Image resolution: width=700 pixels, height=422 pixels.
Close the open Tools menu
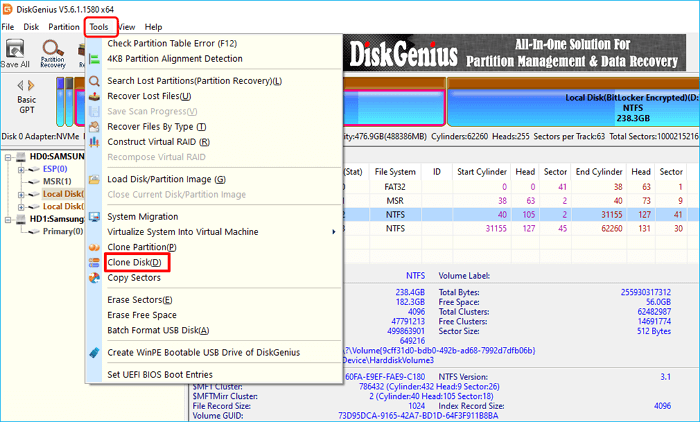[99, 27]
